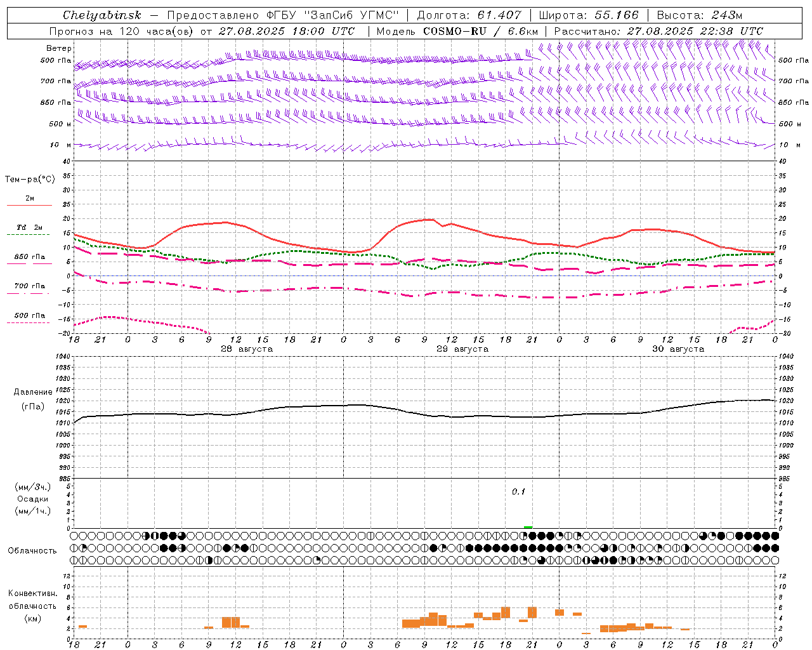Select the 'Широта: 55.166' latitude text
Image resolution: width=812 pixels, height=650 pixels.
coord(589,15)
